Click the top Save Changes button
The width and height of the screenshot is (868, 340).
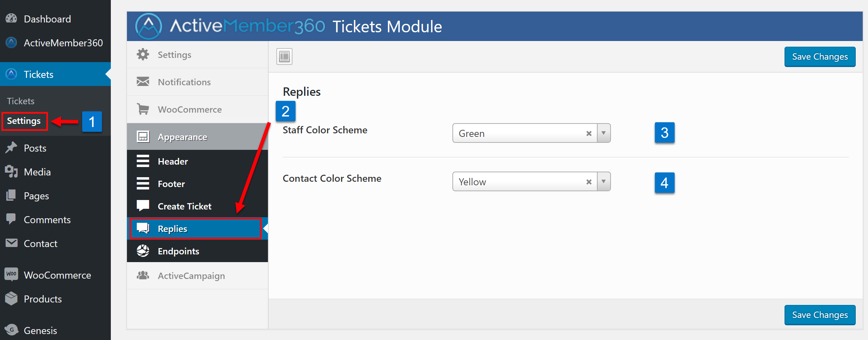pos(820,56)
